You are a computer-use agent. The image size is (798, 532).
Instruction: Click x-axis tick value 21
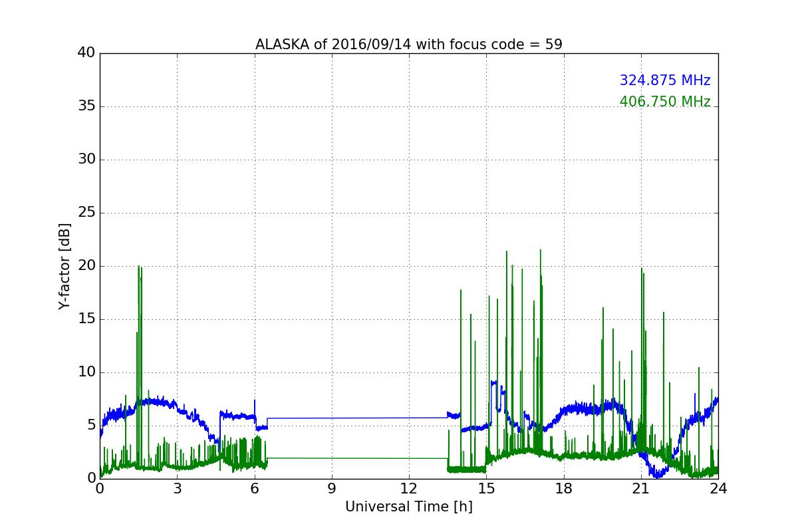click(x=641, y=489)
